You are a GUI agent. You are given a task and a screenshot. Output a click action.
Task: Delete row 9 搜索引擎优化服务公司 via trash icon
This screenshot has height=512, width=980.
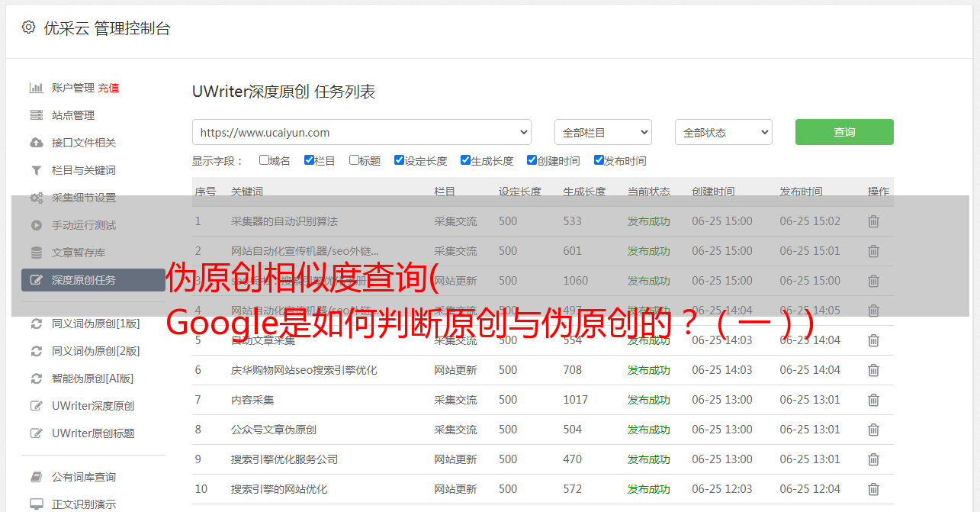click(x=873, y=459)
